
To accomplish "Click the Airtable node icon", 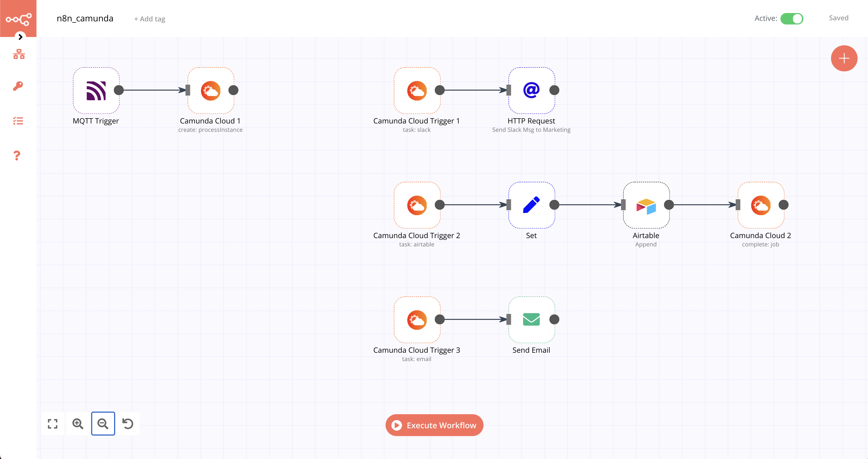I will [646, 205].
